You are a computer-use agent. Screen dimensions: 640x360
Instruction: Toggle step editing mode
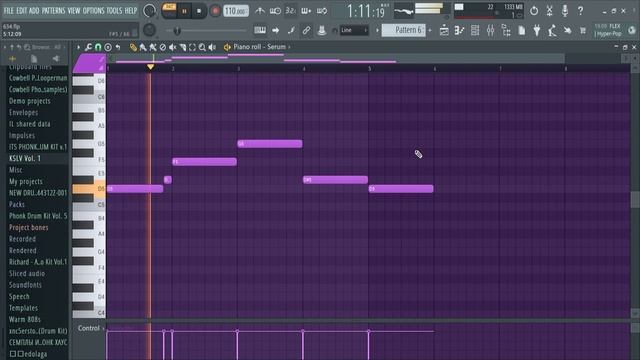(291, 30)
